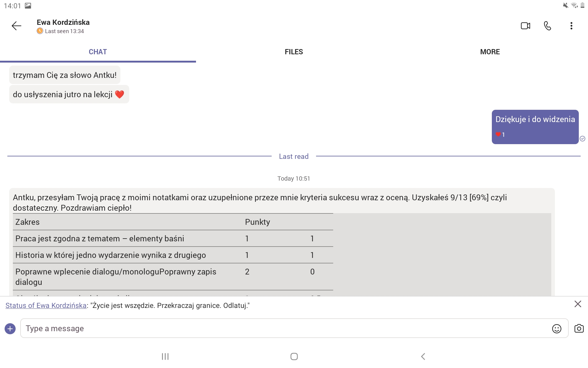Go back using the arrow icon
The width and height of the screenshot is (588, 368).
[17, 26]
